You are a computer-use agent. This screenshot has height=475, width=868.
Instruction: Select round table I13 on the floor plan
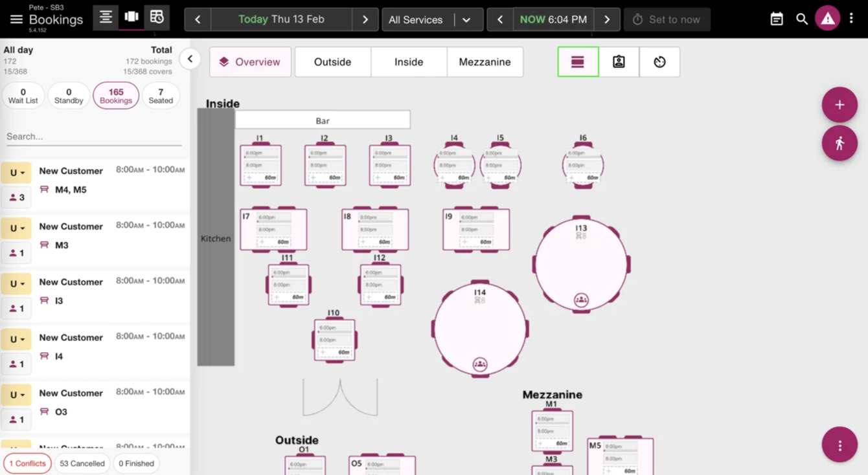[x=581, y=265]
